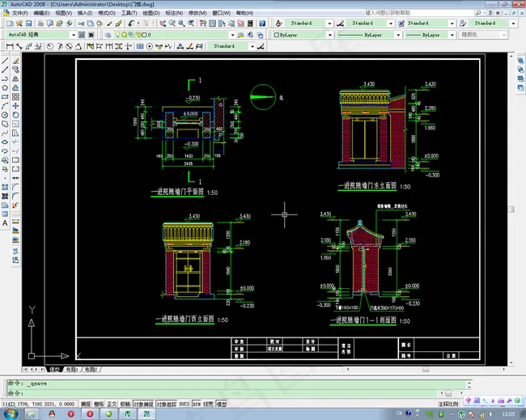This screenshot has width=526, height=420.
Task: Select the Explode modify tool
Action: pos(15,206)
